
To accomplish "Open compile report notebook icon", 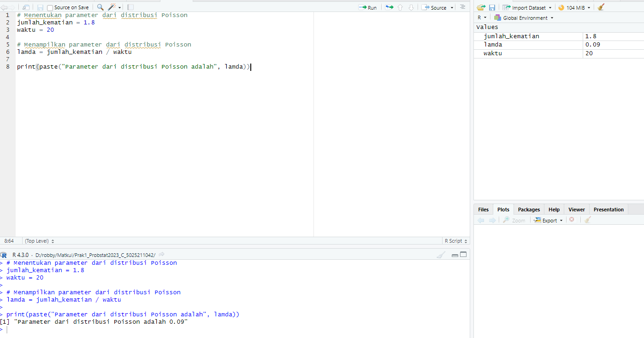I will point(130,7).
